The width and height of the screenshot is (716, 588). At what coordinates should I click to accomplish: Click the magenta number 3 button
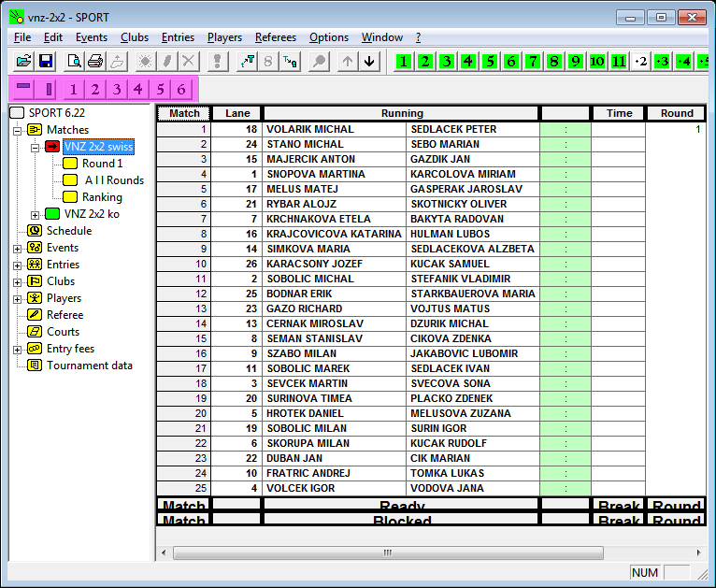pos(117,90)
